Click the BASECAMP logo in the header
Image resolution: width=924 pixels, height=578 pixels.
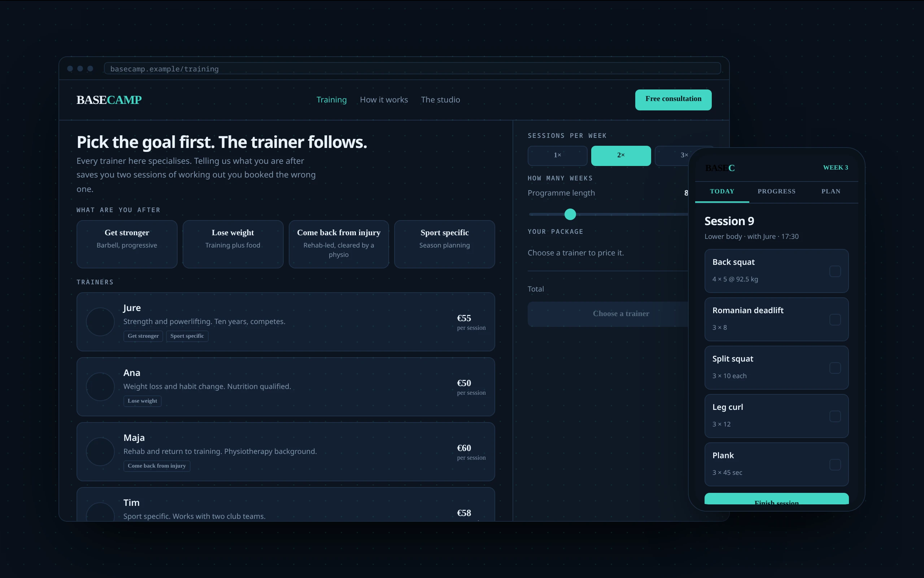(x=109, y=100)
